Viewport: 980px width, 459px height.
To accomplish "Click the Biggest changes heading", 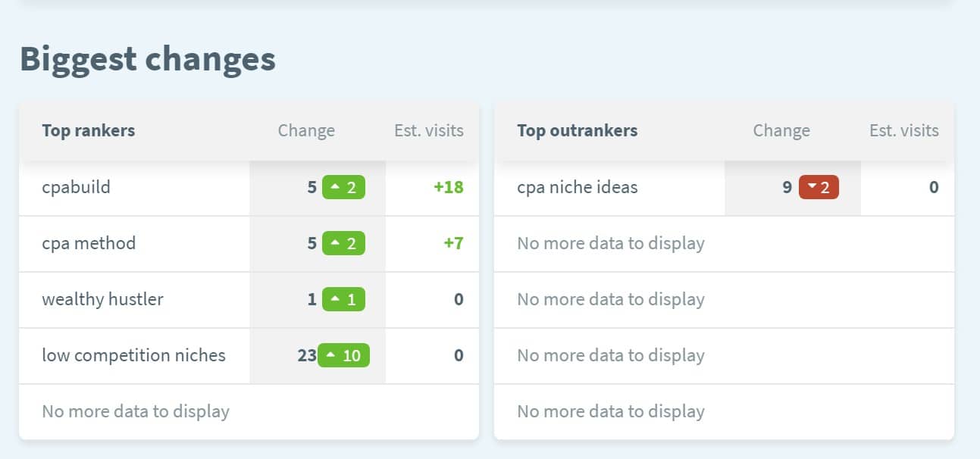I will [147, 59].
